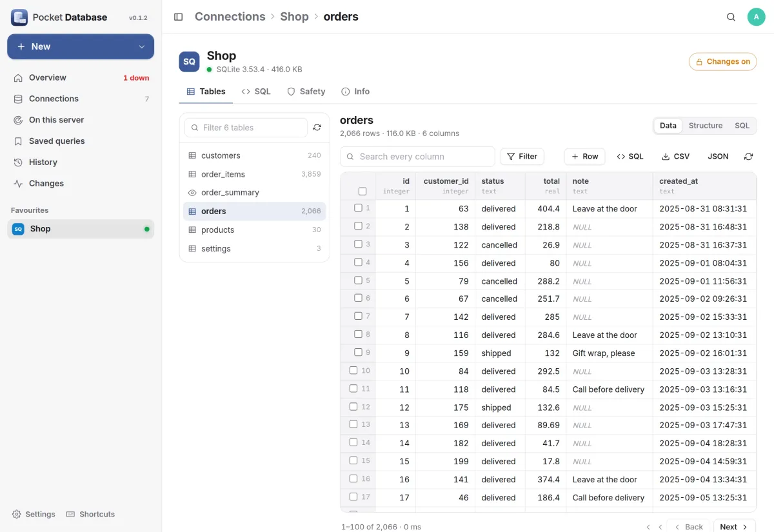
Task: Select the SQL view tab for orders
Action: click(x=742, y=126)
